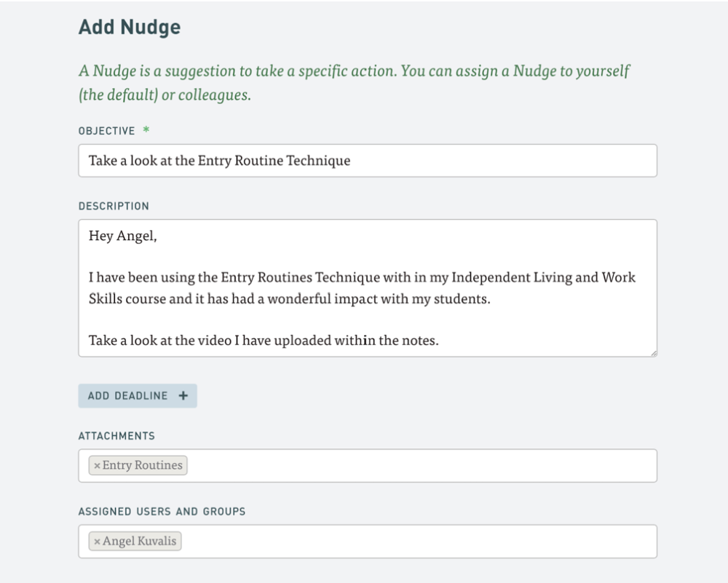The image size is (728, 583).
Task: Click the Attachments section label
Action: 116,436
